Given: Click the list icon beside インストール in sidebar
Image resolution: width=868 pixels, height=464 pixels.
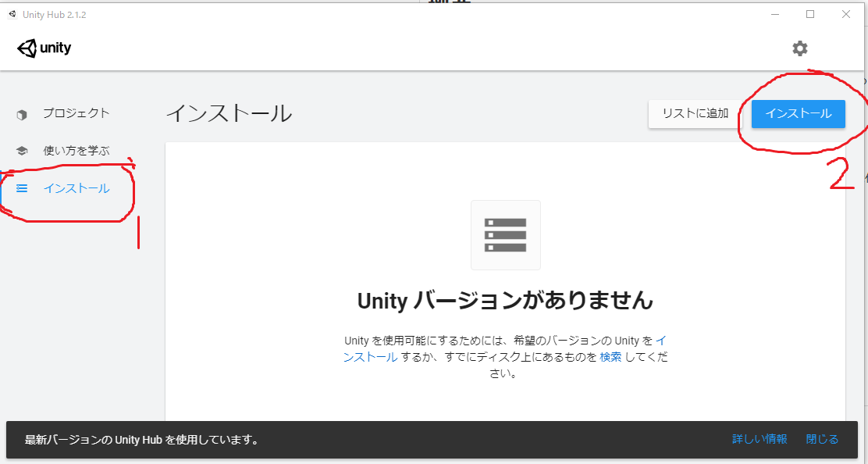Looking at the screenshot, I should click(22, 188).
